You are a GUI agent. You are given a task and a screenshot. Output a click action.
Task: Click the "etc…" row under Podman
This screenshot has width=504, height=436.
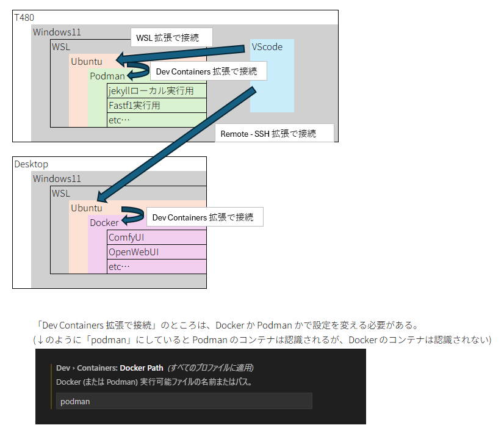coord(157,120)
